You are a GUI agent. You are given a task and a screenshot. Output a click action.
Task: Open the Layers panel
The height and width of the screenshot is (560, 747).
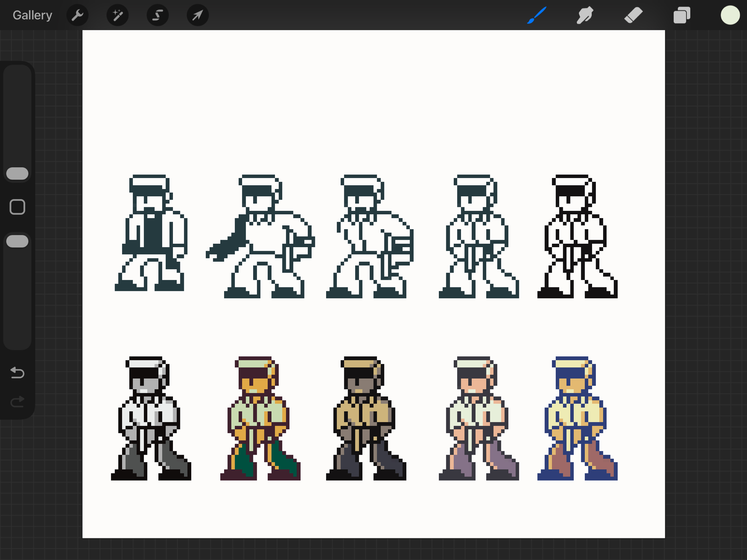(682, 15)
